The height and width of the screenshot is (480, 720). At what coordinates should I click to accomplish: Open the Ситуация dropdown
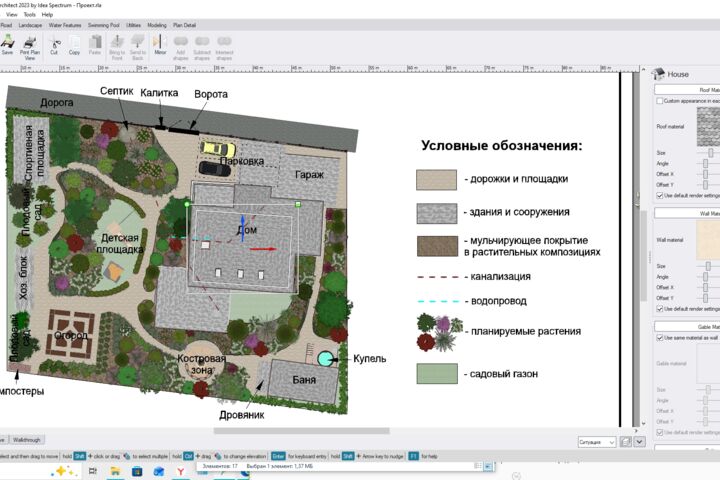coord(596,442)
